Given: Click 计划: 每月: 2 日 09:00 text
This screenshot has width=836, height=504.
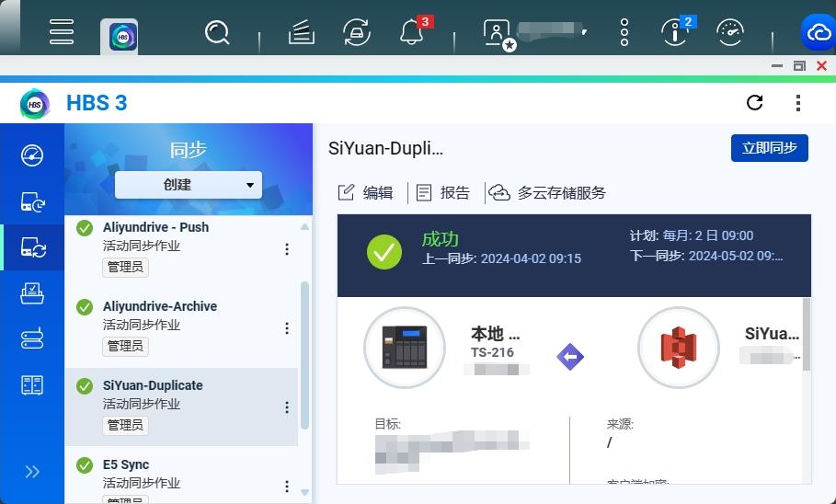Looking at the screenshot, I should [692, 235].
